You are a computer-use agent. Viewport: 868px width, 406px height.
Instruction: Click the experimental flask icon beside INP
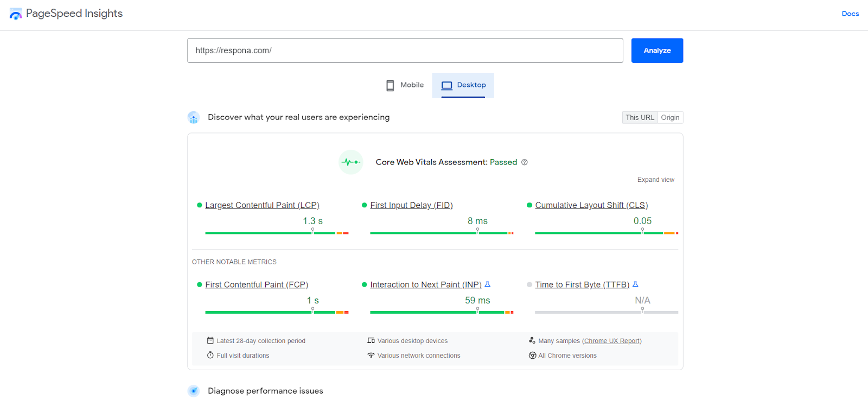487,284
